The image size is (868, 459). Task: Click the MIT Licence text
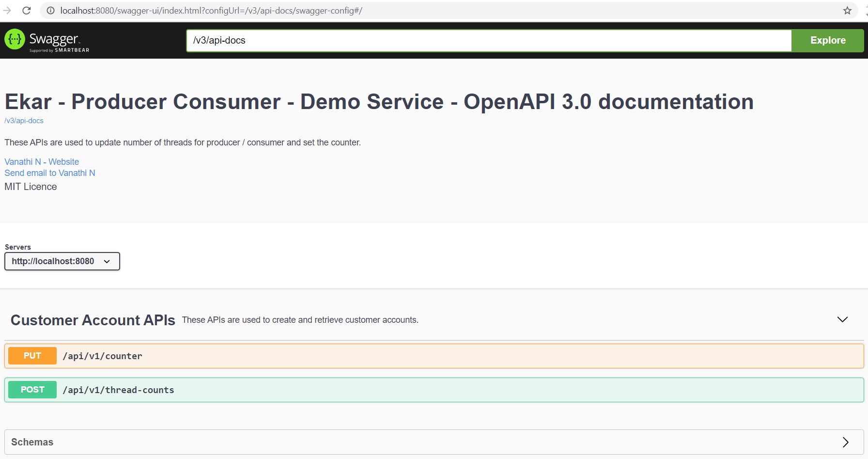(x=31, y=187)
